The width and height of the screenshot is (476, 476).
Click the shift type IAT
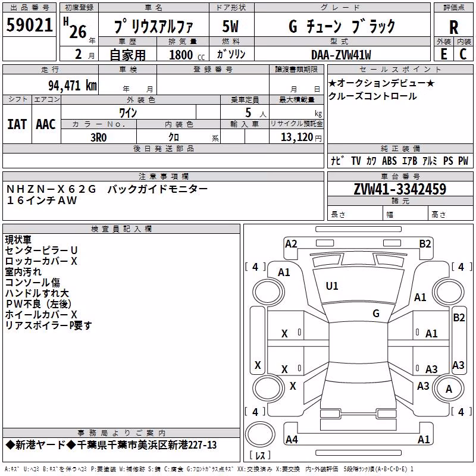(x=17, y=124)
